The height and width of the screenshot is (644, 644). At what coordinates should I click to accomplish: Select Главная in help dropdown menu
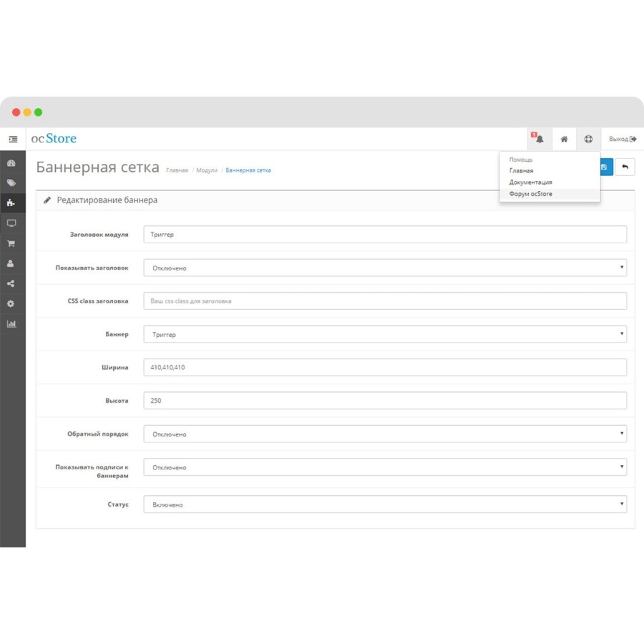click(x=521, y=170)
